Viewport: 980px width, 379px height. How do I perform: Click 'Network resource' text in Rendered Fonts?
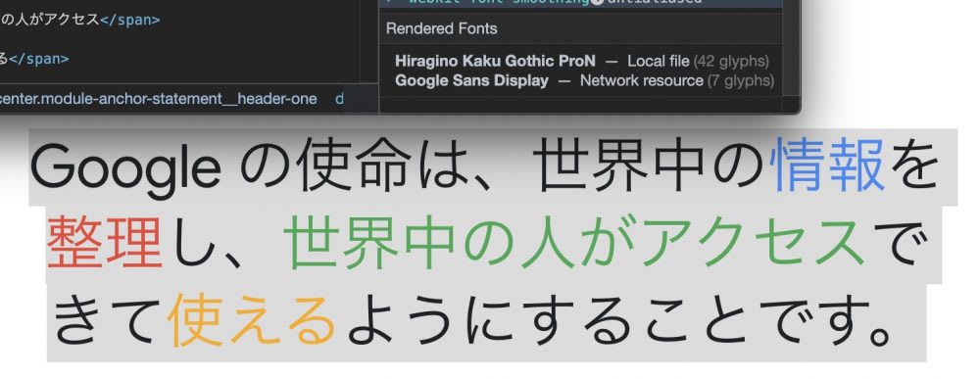pyautogui.click(x=641, y=80)
